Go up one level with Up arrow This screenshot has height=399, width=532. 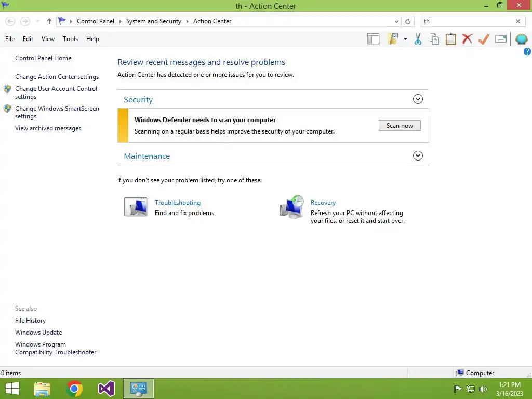pos(49,21)
